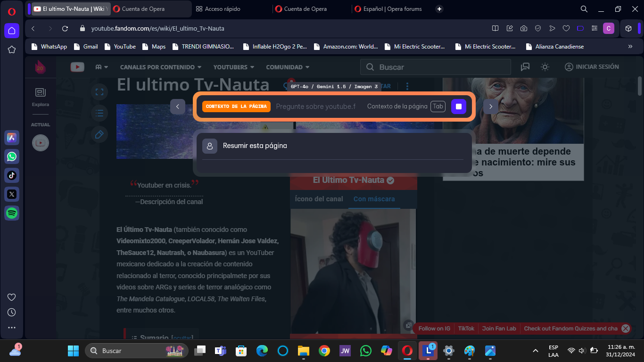The image size is (644, 362).
Task: Expand the 'COMUNIDAD' dropdown menu
Action: (288, 67)
